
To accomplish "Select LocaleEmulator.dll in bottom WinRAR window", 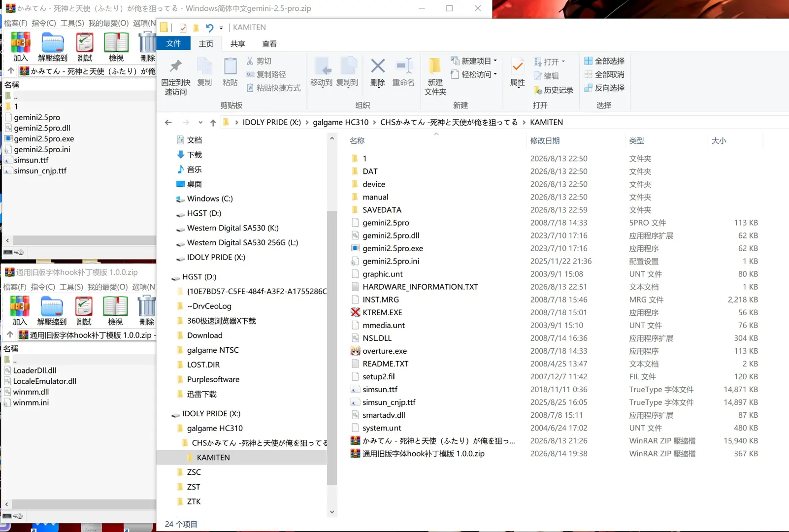I will [x=45, y=381].
